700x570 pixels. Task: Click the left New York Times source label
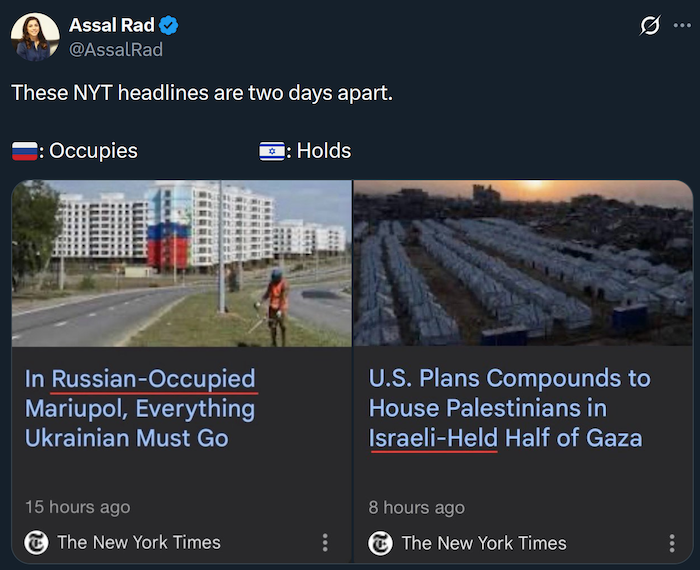click(x=139, y=543)
